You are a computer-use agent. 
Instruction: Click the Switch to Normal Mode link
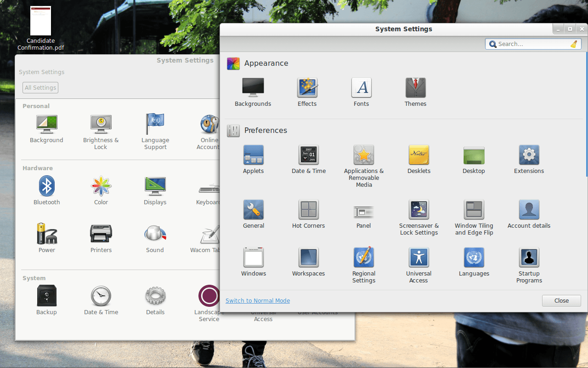click(x=258, y=301)
